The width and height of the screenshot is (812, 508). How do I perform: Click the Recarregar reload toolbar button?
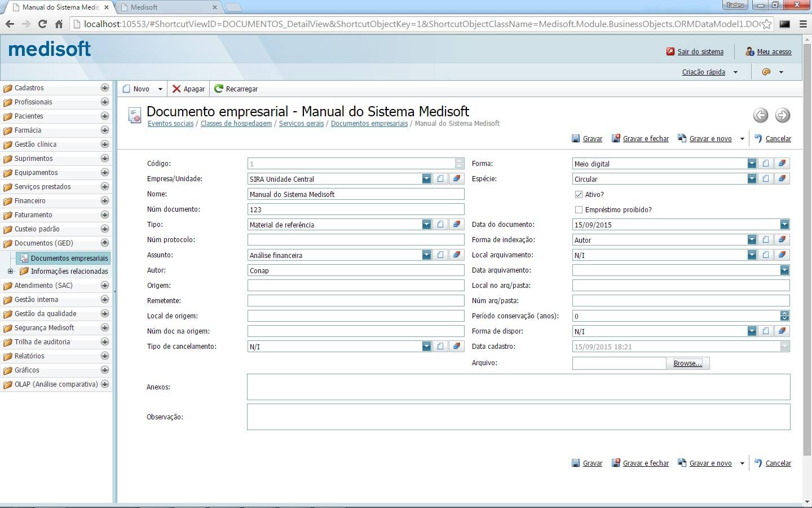point(236,89)
